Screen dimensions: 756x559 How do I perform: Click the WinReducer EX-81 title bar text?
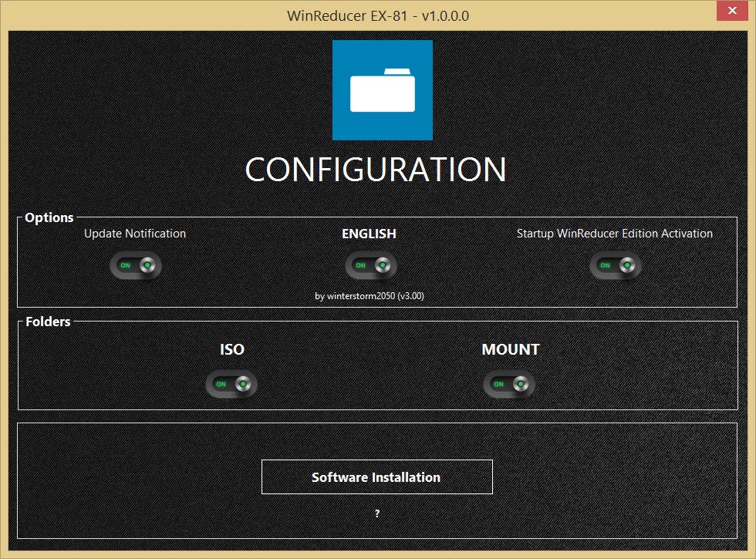coord(378,16)
